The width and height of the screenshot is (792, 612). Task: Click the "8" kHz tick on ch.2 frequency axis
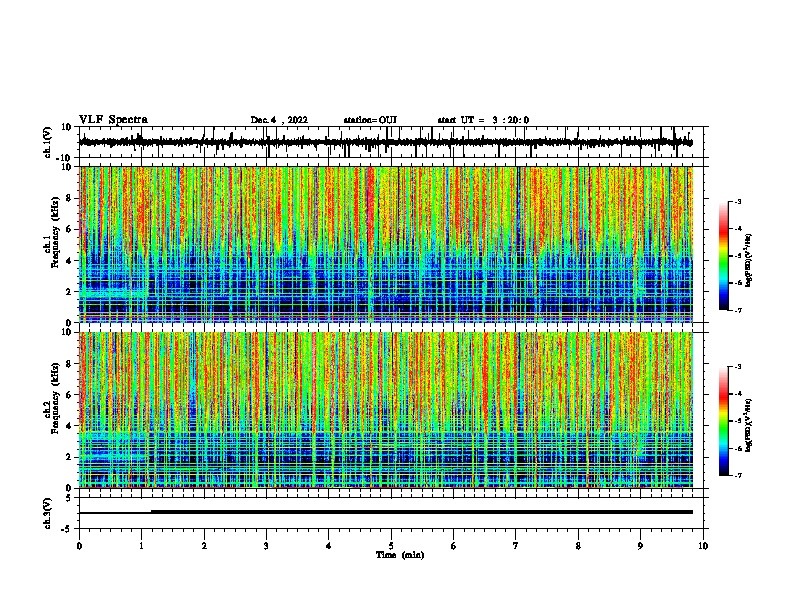tap(70, 364)
